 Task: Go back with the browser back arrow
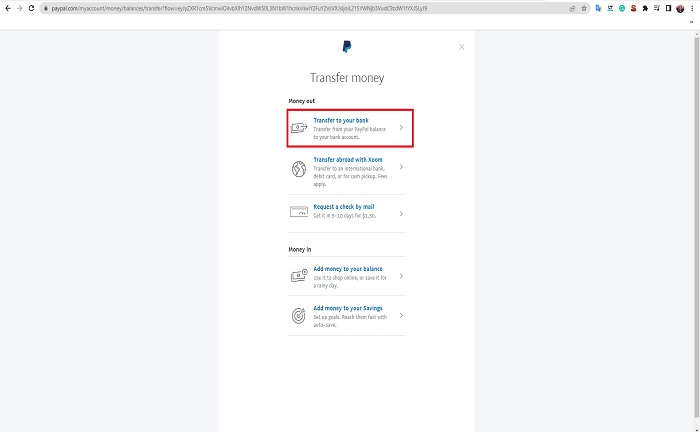[8, 8]
